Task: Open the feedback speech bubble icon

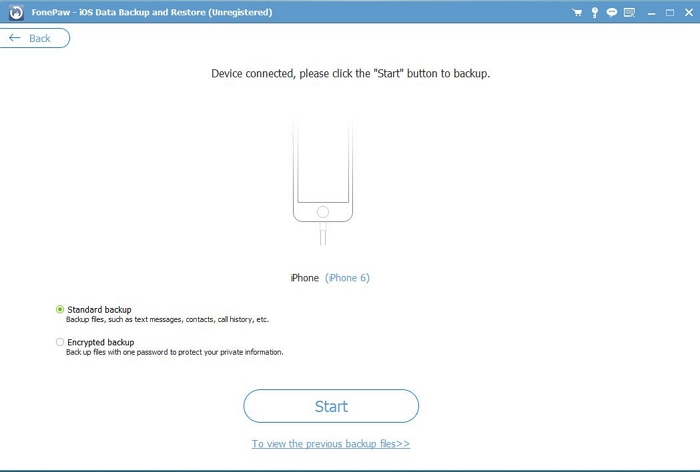Action: pyautogui.click(x=612, y=13)
